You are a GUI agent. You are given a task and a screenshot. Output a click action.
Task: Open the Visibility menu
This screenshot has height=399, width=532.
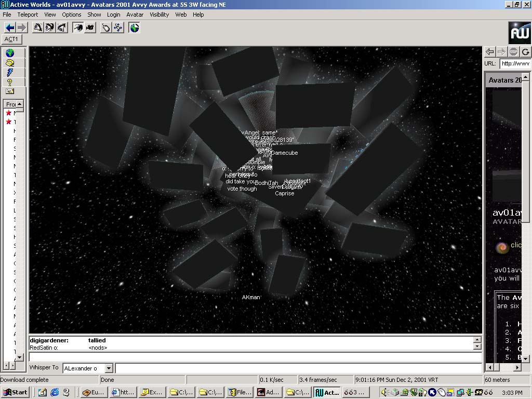coord(159,15)
